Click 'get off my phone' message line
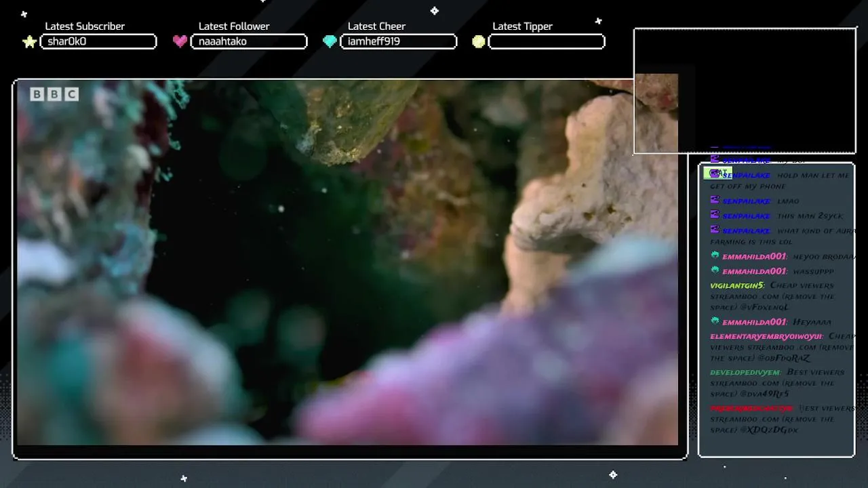The image size is (868, 488). click(x=748, y=186)
